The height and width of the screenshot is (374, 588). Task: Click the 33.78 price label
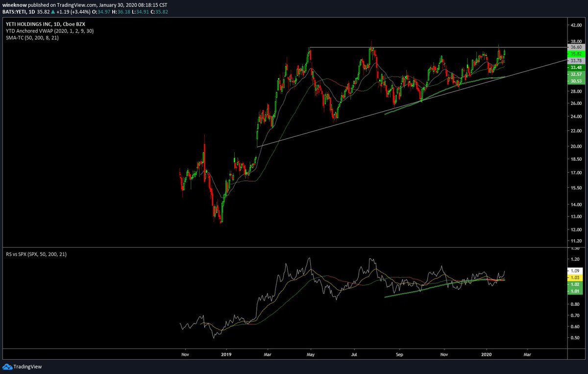(575, 61)
